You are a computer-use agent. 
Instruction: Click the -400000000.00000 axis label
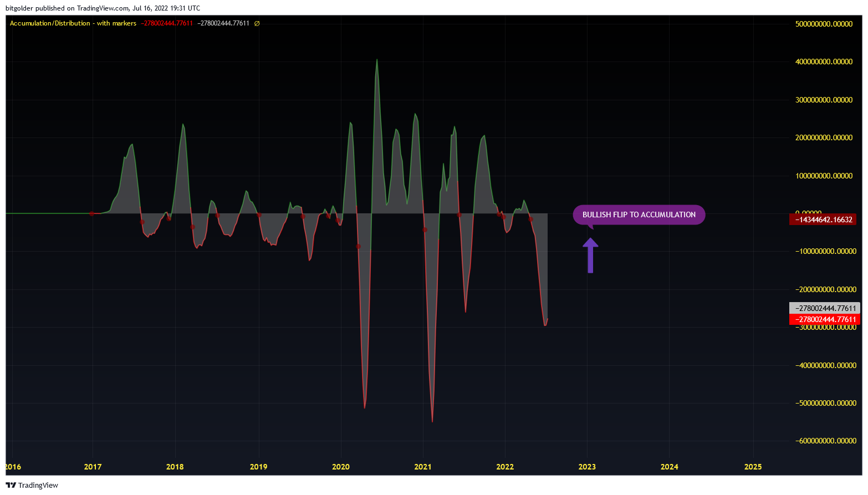(x=826, y=365)
